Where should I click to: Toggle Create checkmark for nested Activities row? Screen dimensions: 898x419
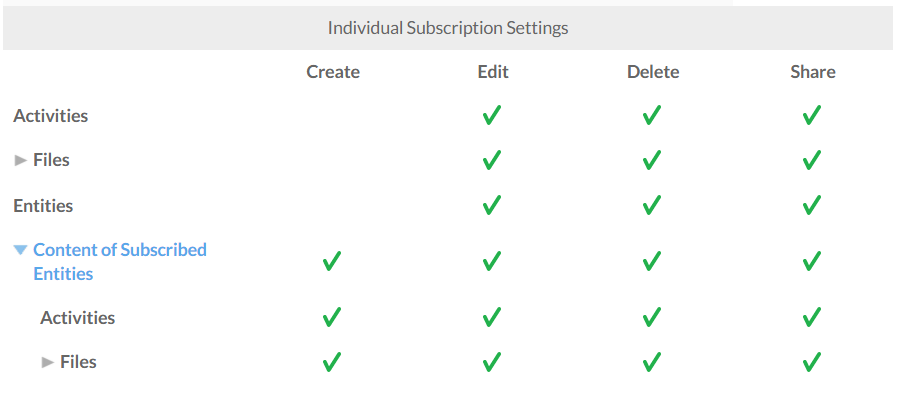tap(332, 318)
